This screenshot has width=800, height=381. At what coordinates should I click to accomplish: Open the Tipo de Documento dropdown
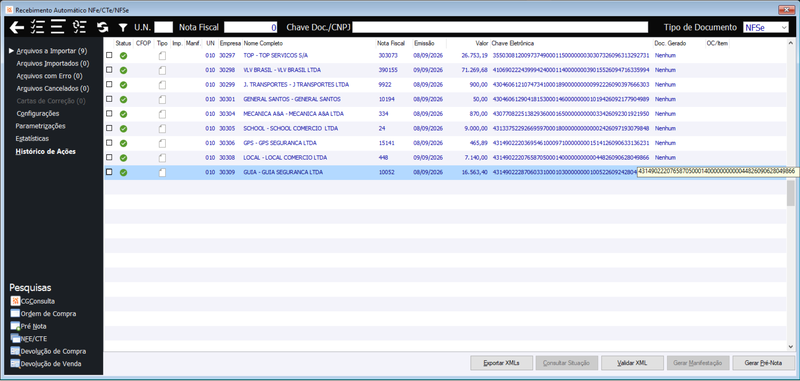tap(765, 28)
